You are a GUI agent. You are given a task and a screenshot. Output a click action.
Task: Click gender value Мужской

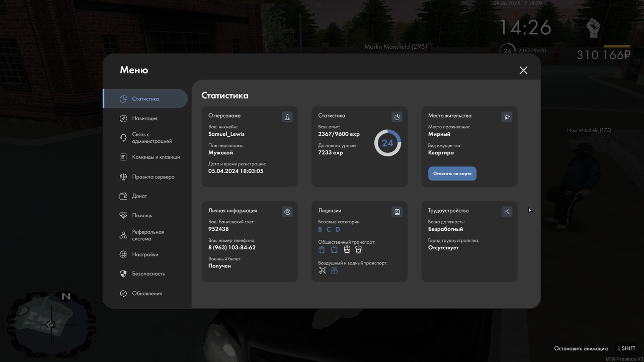pyautogui.click(x=221, y=153)
